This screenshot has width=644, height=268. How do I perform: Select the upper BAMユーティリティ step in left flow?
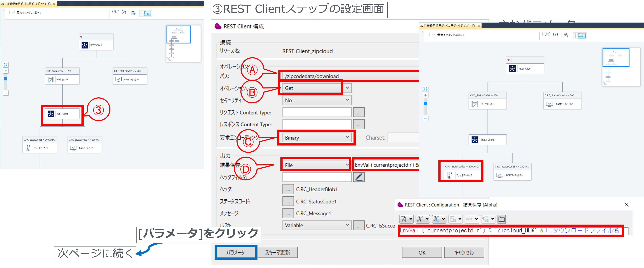(x=130, y=79)
